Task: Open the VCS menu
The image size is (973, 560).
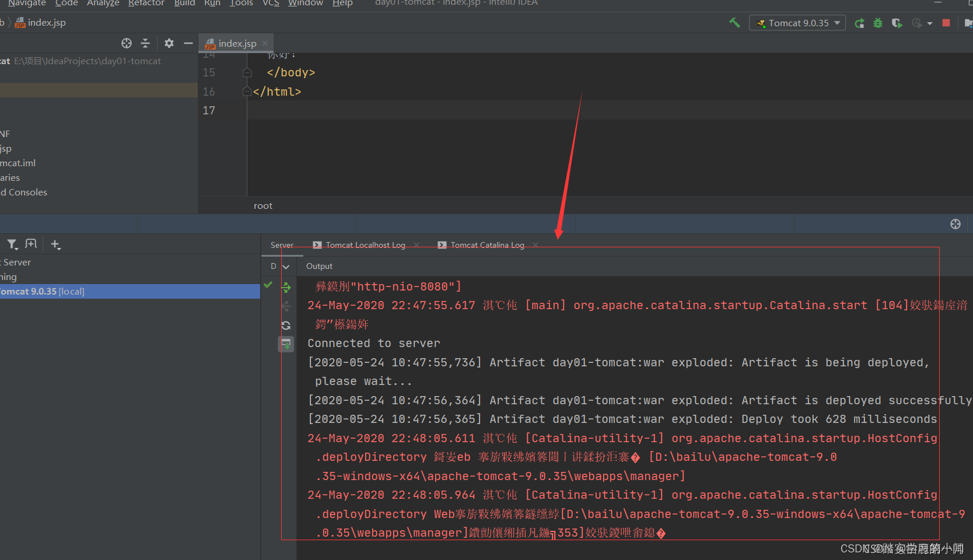Action: [271, 3]
